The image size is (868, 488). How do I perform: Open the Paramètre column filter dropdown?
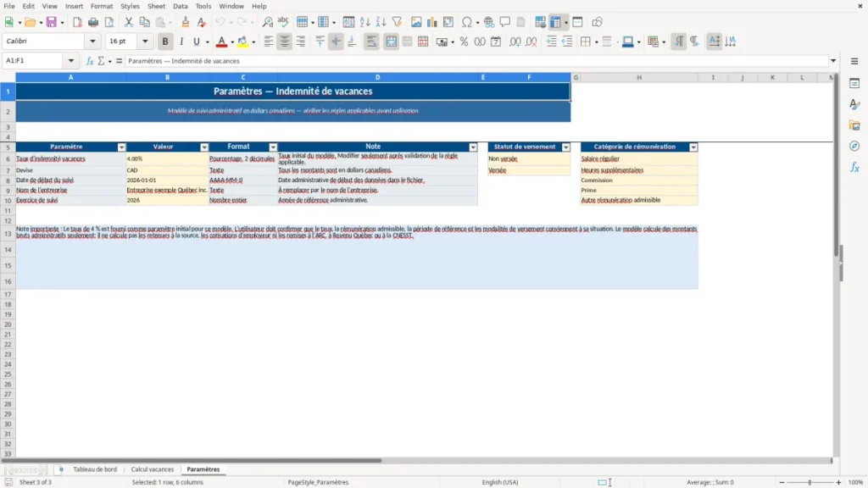point(122,147)
